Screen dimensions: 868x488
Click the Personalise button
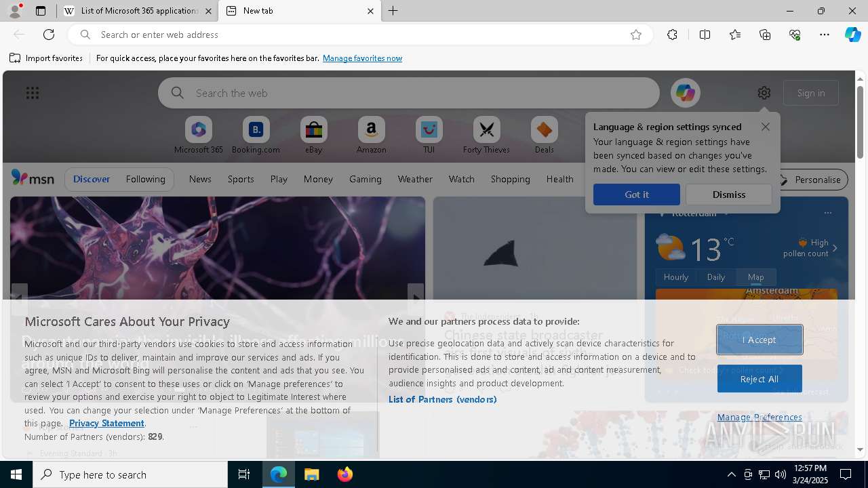click(x=811, y=180)
